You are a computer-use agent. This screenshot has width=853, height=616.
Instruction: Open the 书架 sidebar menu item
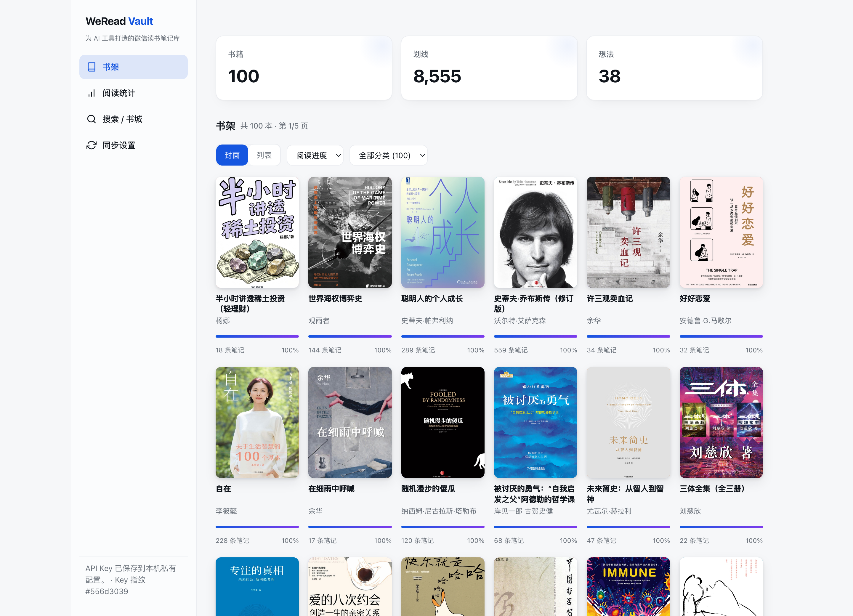coord(134,67)
